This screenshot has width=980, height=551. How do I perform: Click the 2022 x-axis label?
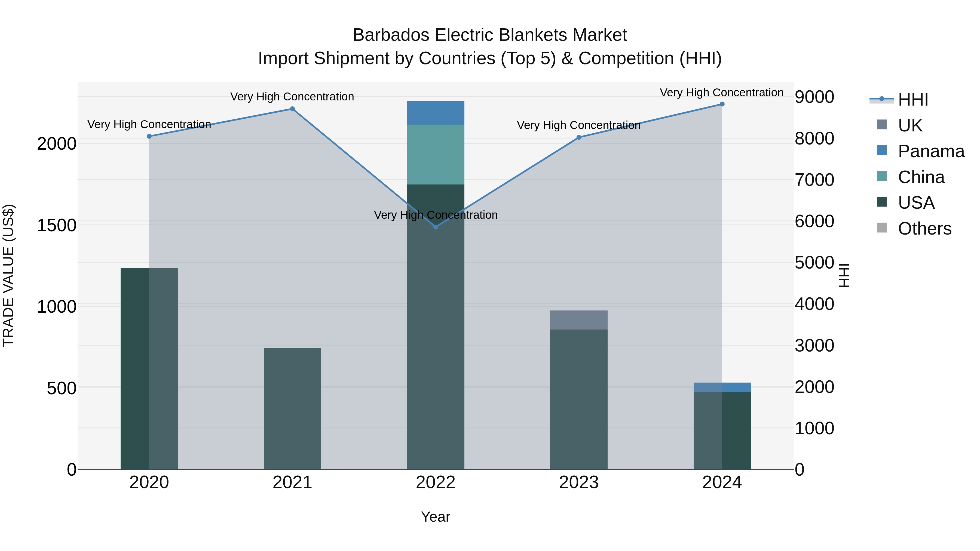tap(436, 482)
